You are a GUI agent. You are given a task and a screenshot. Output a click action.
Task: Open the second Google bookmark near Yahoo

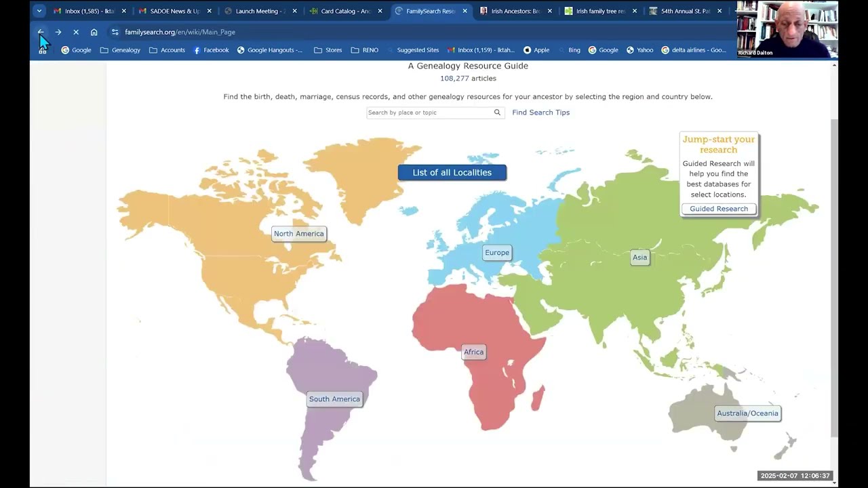coord(603,50)
